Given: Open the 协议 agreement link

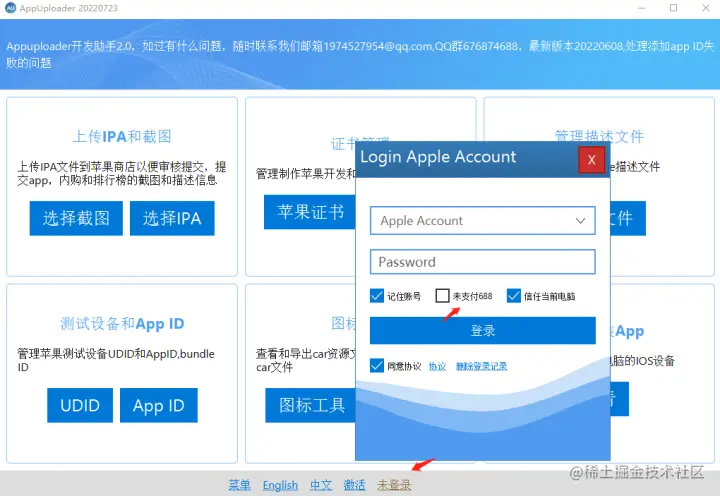Looking at the screenshot, I should pos(437,366).
